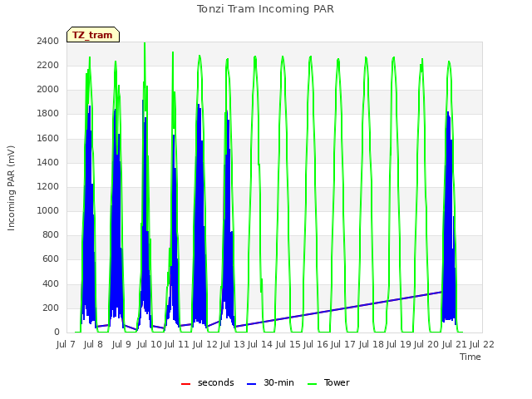
Task: Click the Jul 7 x-axis label
Action: (66, 344)
